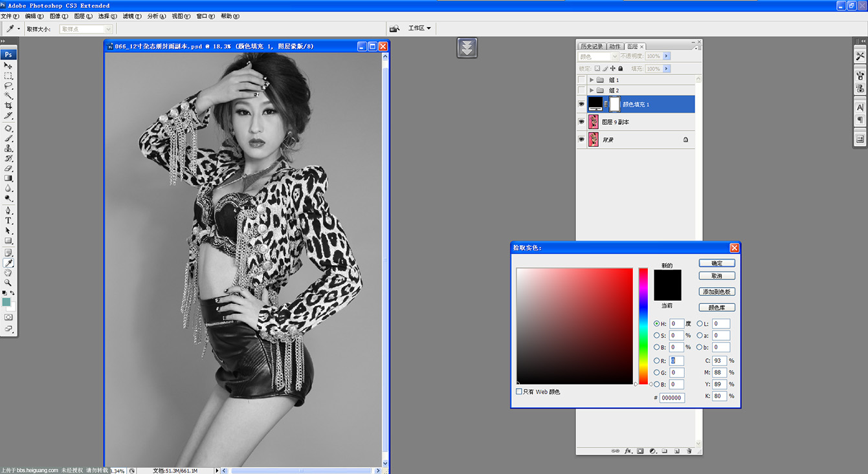Click inside the large color gradient field
868x474 pixels.
click(x=574, y=326)
